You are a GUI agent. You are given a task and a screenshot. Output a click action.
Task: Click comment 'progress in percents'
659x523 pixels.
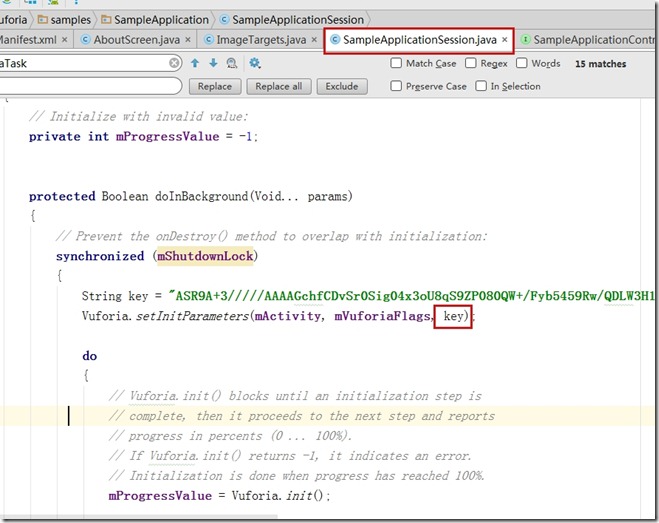[229, 436]
